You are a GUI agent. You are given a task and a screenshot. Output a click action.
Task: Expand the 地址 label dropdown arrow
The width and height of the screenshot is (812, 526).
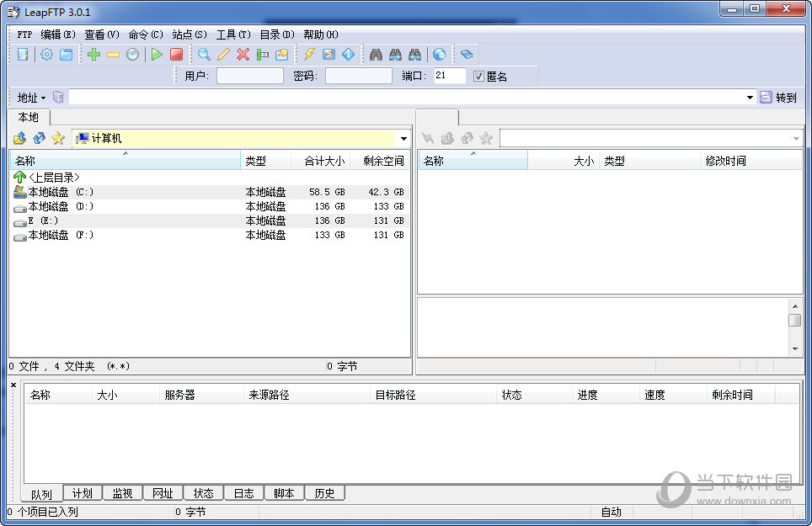[44, 98]
